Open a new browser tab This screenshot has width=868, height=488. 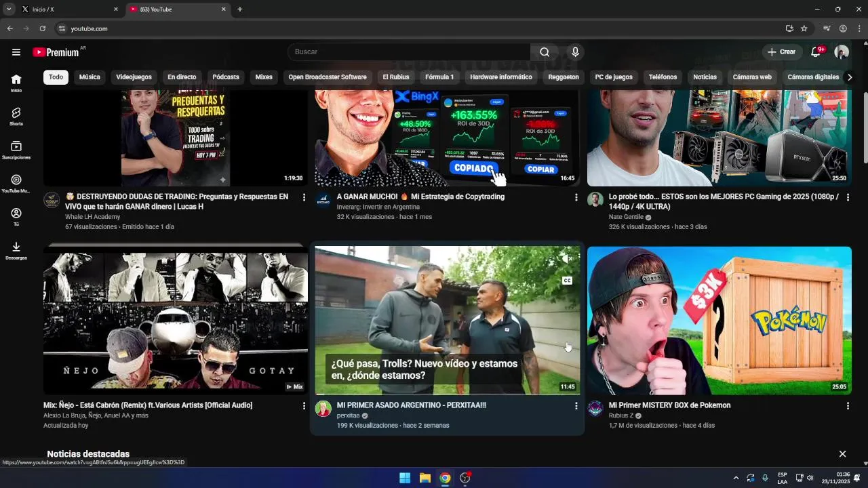point(239,9)
